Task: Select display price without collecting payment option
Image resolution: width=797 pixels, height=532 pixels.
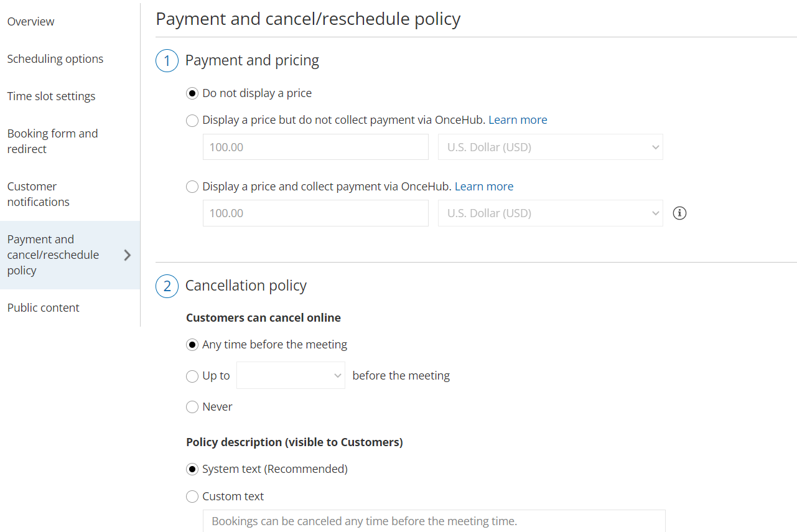Action: click(x=193, y=120)
